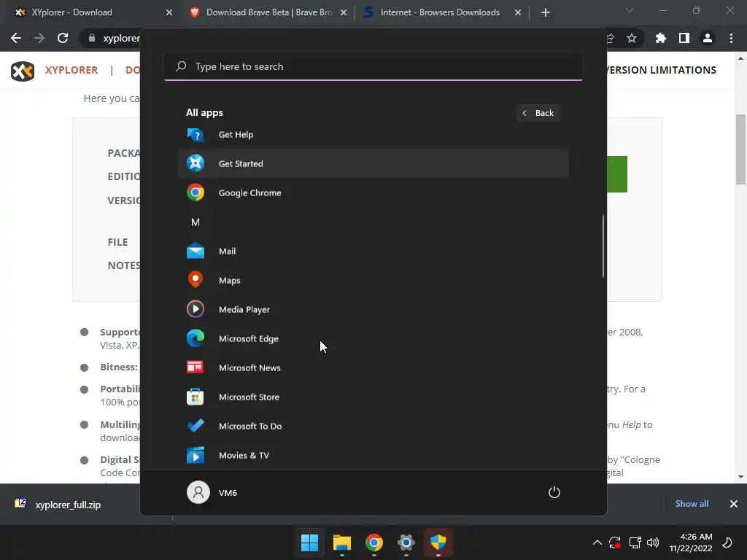Click the Start menu search box

pos(373,66)
